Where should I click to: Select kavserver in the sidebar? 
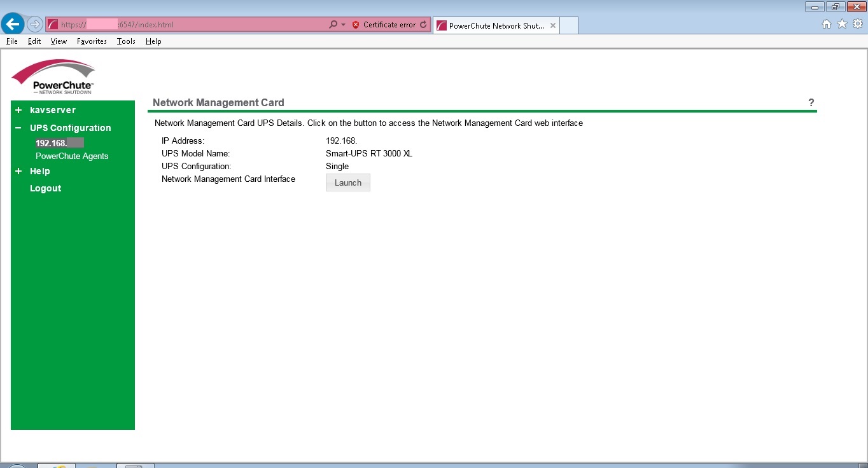(53, 110)
